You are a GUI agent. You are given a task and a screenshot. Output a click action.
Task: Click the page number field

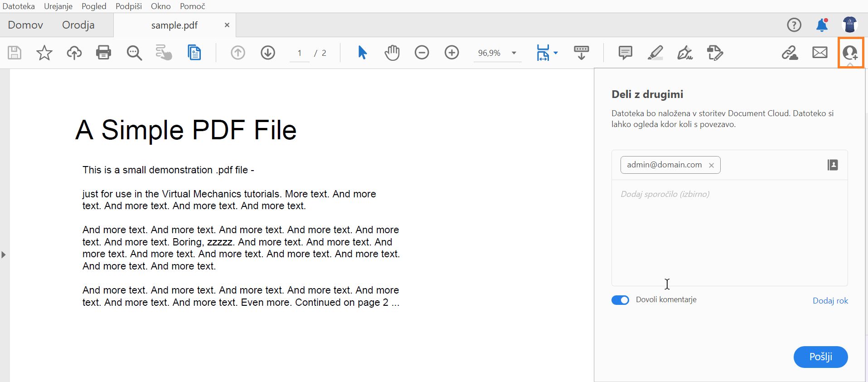tap(300, 53)
